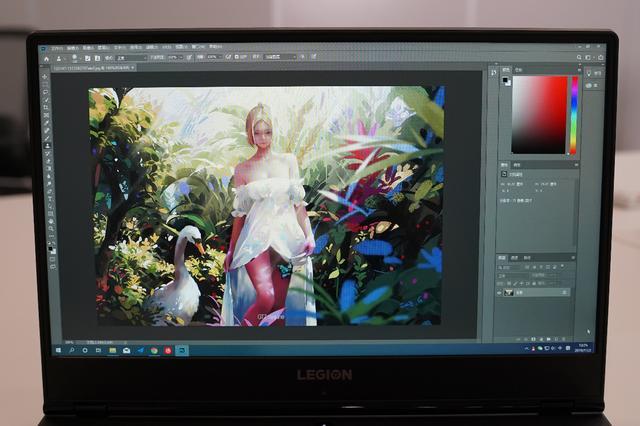
Task: Select the Path Selection tool
Action: [x=50, y=206]
